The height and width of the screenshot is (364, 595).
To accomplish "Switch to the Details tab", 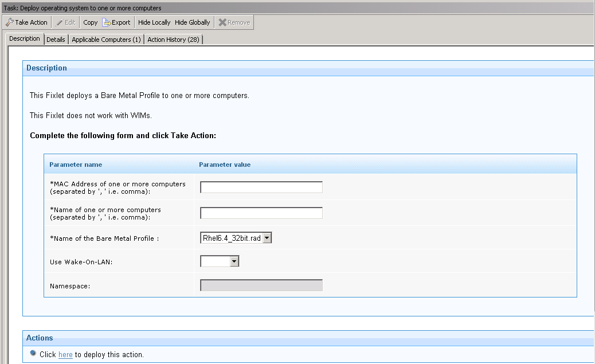I will coord(56,39).
